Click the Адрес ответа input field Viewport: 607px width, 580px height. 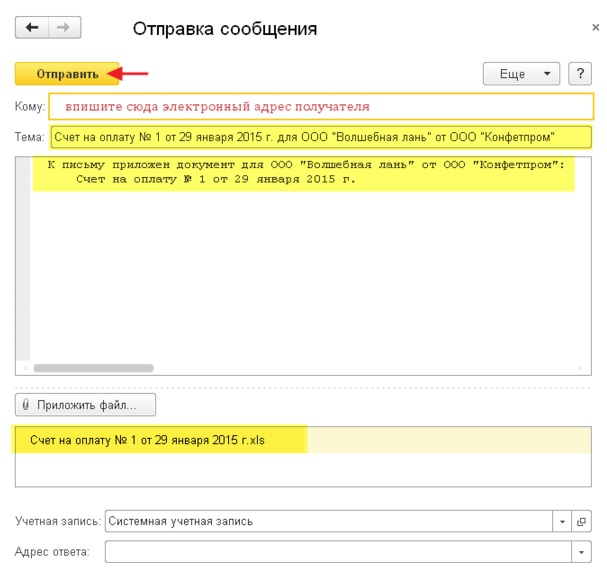[x=338, y=552]
